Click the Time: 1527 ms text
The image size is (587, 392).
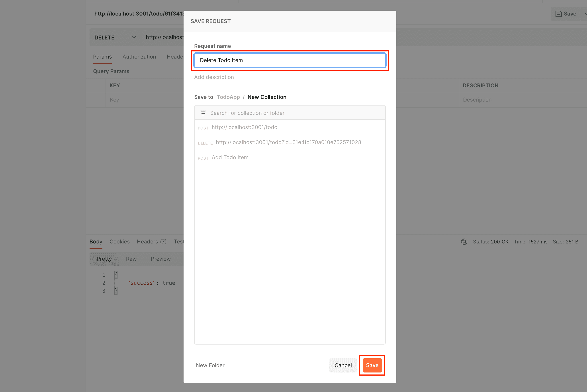[530, 242]
